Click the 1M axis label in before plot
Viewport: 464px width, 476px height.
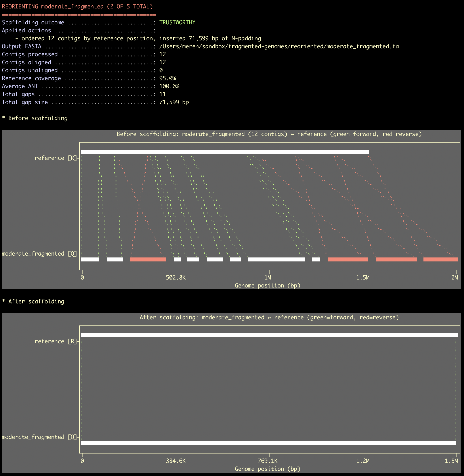coord(268,277)
